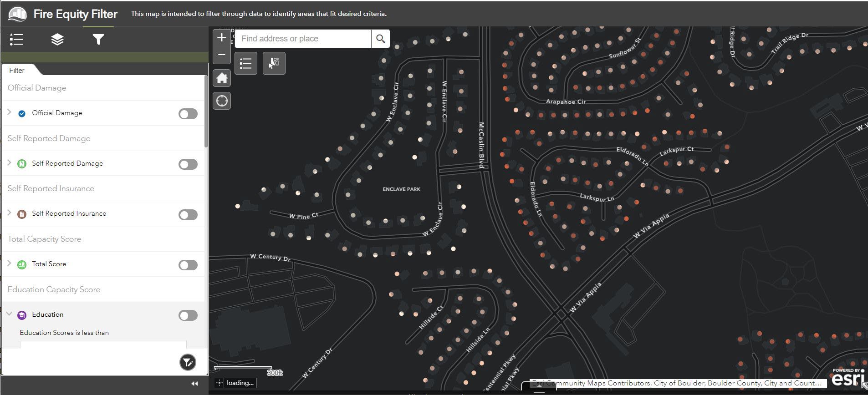
Task: Expand the Self Reported Insurance filter
Action: click(x=9, y=213)
